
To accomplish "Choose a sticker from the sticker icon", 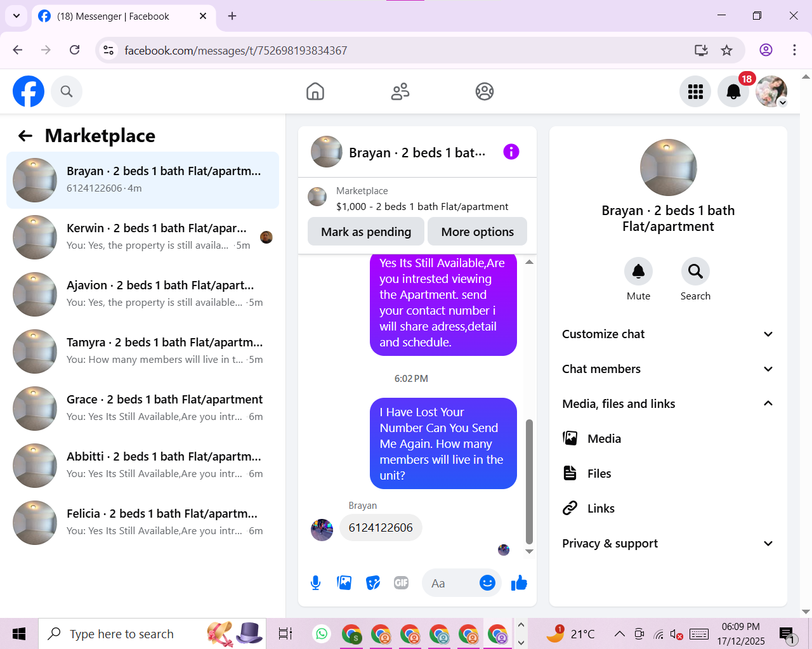I will (373, 582).
